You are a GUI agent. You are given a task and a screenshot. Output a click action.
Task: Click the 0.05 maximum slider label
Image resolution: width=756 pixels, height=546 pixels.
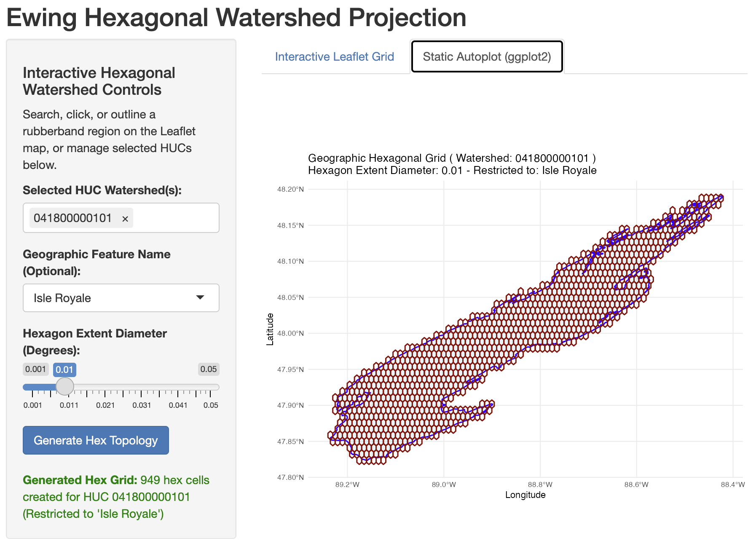point(209,369)
